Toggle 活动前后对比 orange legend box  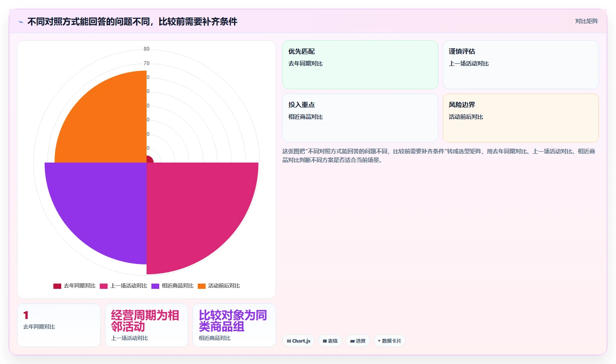click(202, 286)
